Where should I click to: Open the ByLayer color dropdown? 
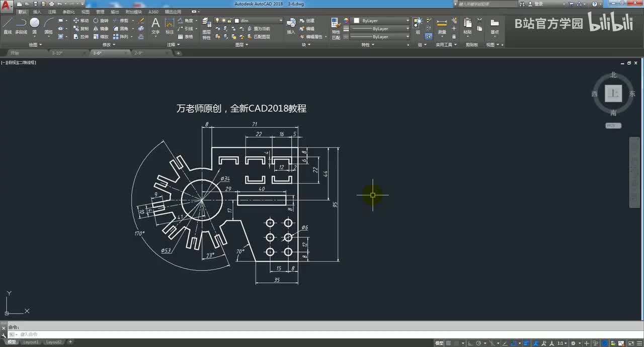point(381,21)
